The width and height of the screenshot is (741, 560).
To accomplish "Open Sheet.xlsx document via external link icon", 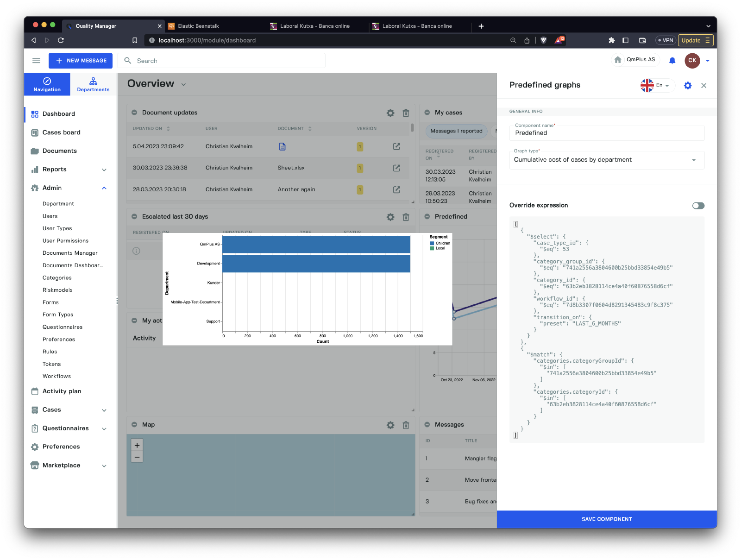I will pyautogui.click(x=396, y=168).
